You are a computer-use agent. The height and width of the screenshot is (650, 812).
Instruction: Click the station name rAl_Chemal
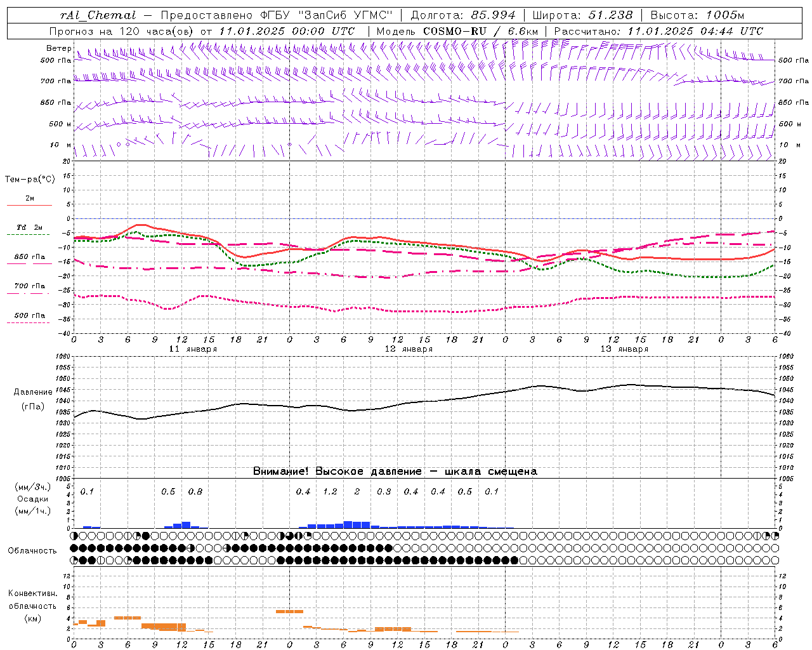click(x=98, y=16)
